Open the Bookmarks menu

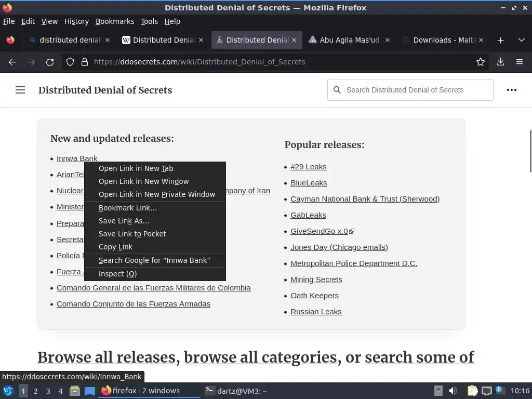(115, 21)
